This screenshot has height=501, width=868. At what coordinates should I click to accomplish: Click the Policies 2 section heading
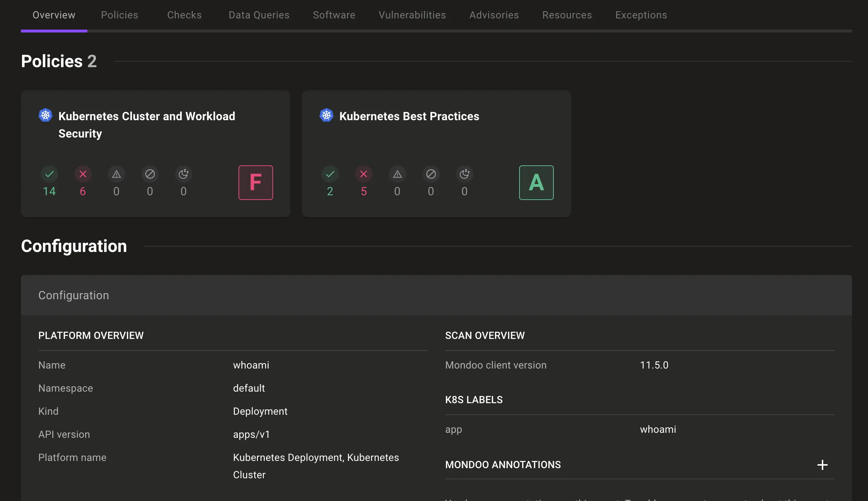(x=59, y=61)
